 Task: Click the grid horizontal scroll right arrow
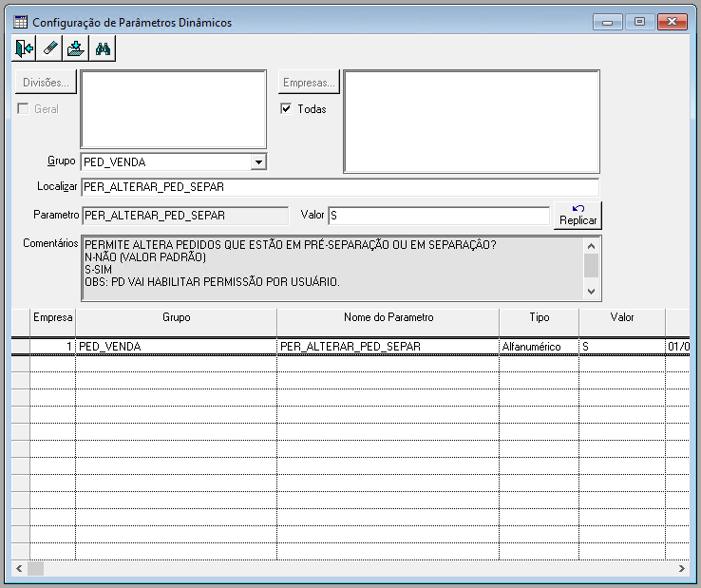pyautogui.click(x=682, y=569)
